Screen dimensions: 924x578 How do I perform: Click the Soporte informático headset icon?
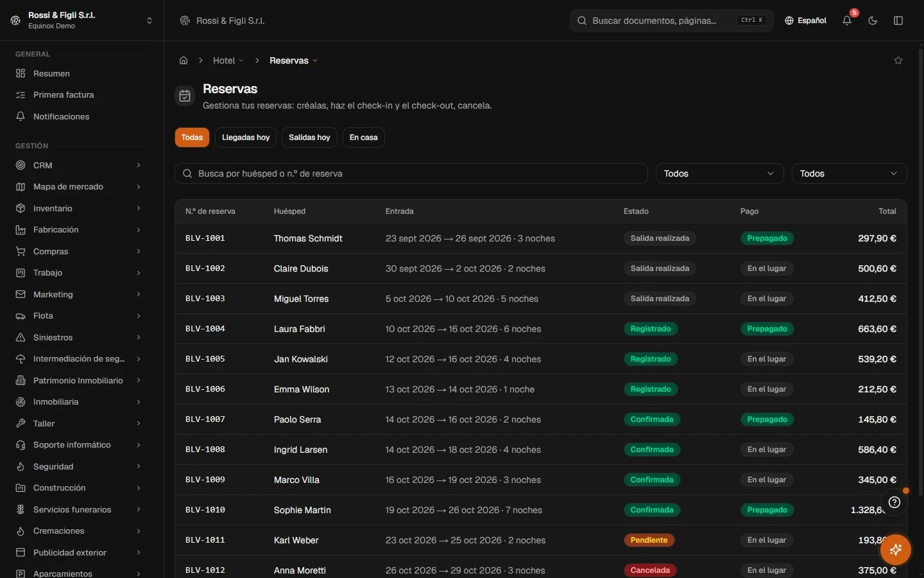tap(21, 445)
